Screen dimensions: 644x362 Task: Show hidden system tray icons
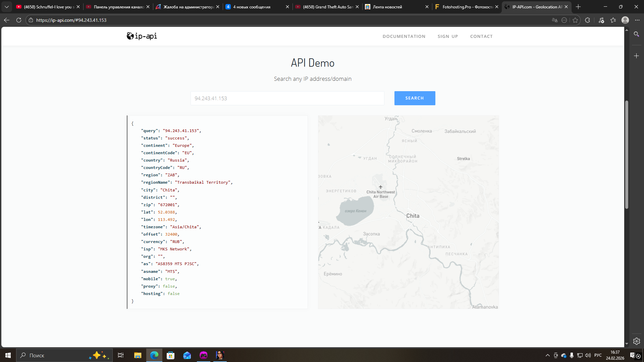[x=547, y=355]
